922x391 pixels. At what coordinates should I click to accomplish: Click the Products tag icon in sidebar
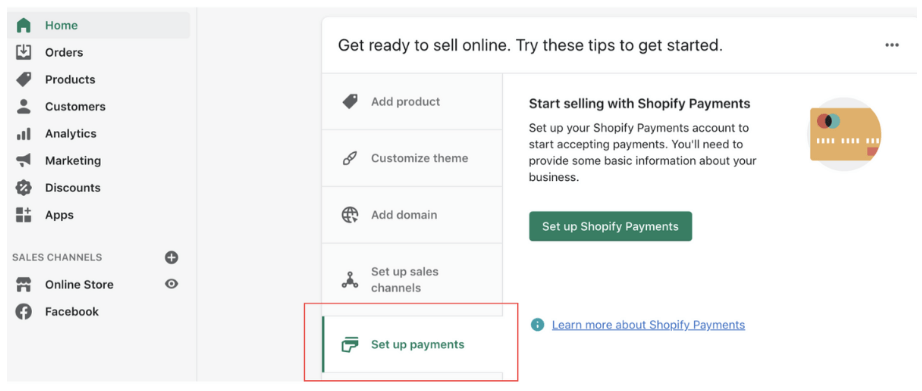(x=24, y=79)
